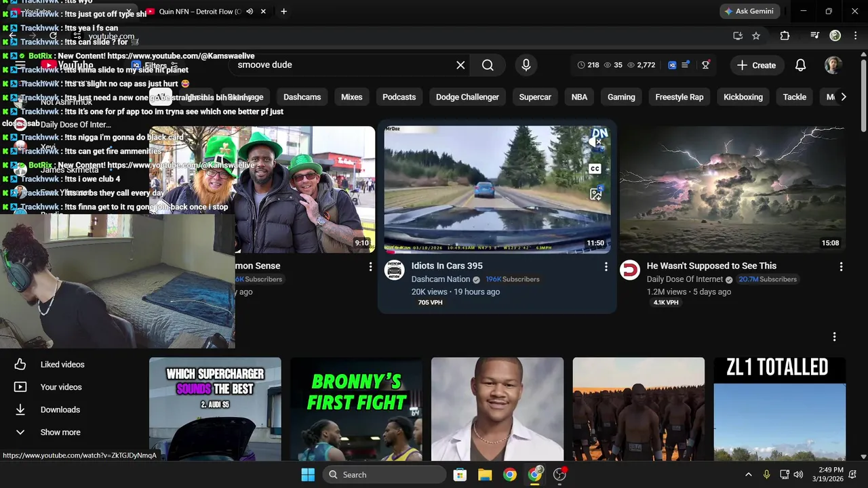The image size is (868, 488).
Task: Toggle captions on the dashcam preview
Action: click(x=595, y=169)
